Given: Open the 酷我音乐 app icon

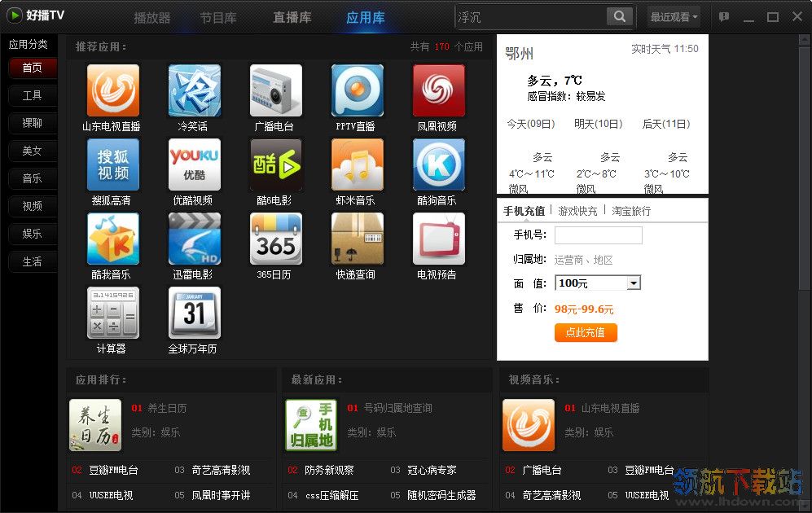Looking at the screenshot, I should (x=113, y=239).
